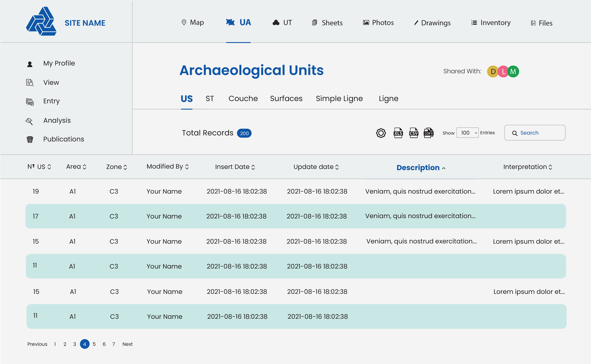Screen dimensions: 591x364
Task: Sort by Insert Date column arrows
Action: pyautogui.click(x=253, y=167)
